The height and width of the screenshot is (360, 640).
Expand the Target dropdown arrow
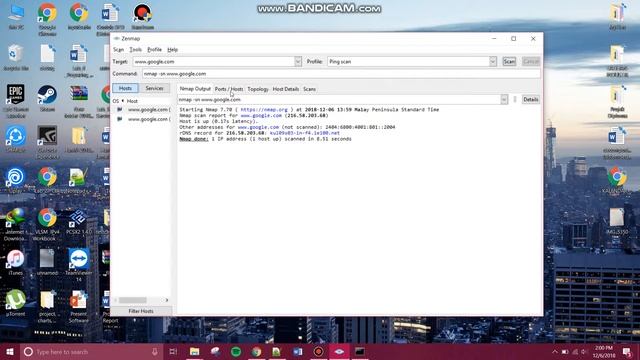298,62
